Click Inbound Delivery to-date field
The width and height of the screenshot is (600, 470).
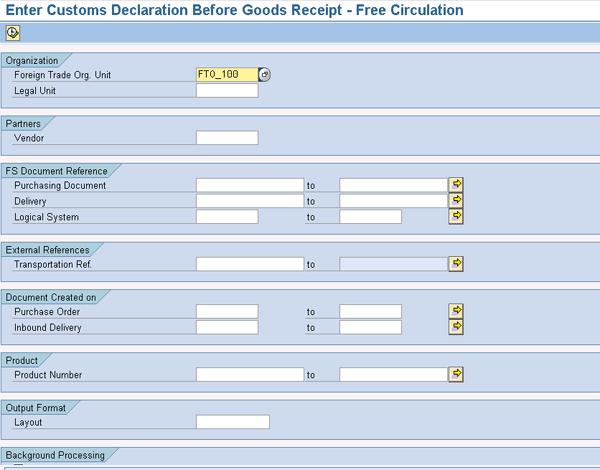[x=370, y=327]
